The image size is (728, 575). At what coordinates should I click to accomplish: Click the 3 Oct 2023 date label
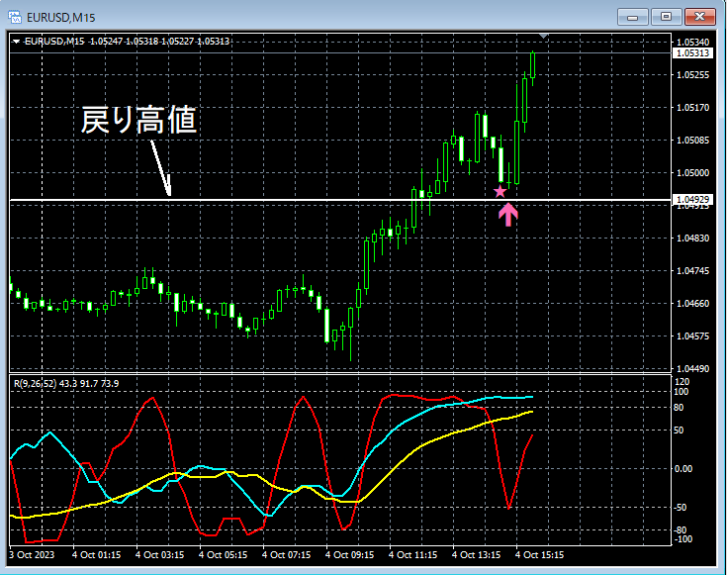pyautogui.click(x=32, y=554)
